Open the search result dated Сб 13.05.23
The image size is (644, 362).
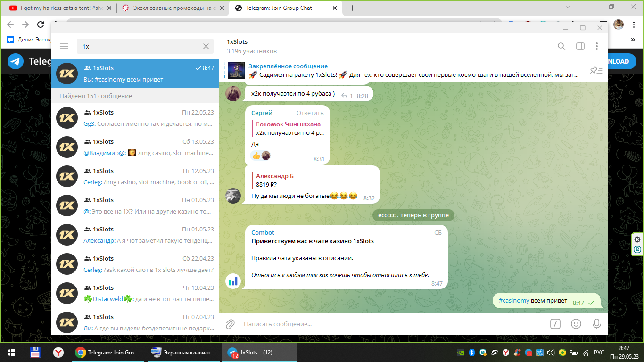click(135, 147)
